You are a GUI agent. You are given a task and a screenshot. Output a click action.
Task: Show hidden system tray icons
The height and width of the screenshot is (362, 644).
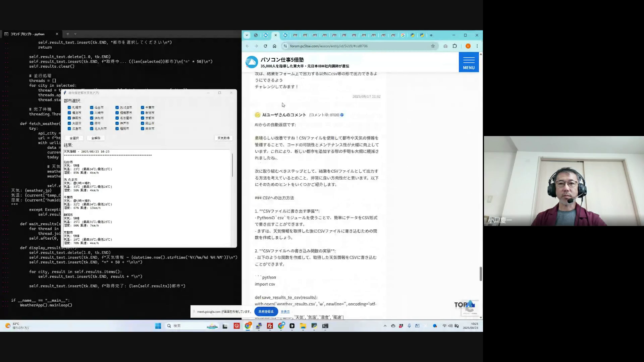click(x=385, y=326)
